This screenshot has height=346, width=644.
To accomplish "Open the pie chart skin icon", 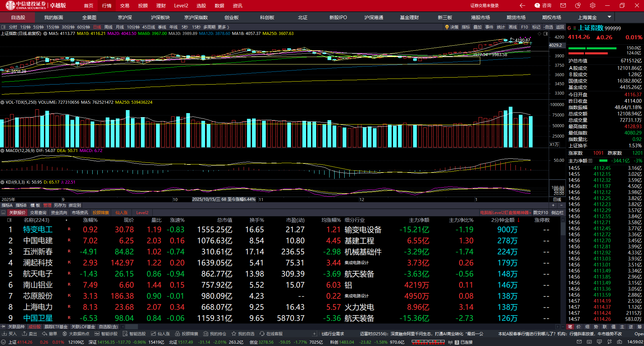I will click(x=578, y=5).
